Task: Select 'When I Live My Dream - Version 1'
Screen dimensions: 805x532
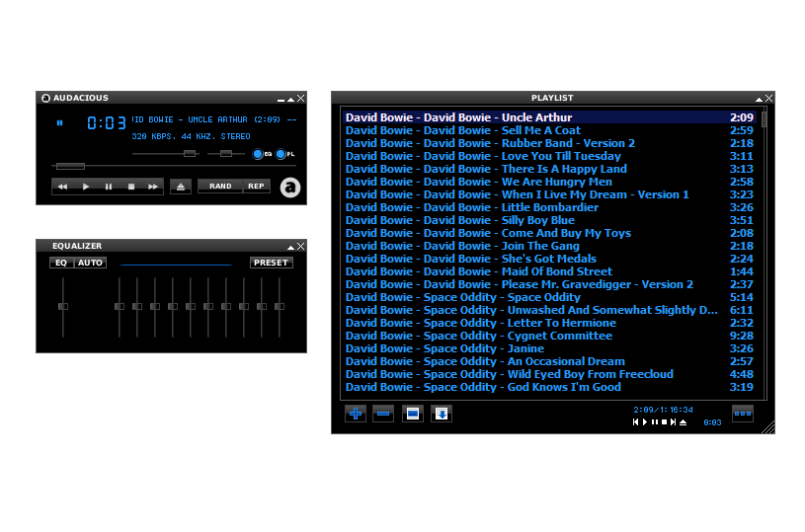Action: (549, 194)
